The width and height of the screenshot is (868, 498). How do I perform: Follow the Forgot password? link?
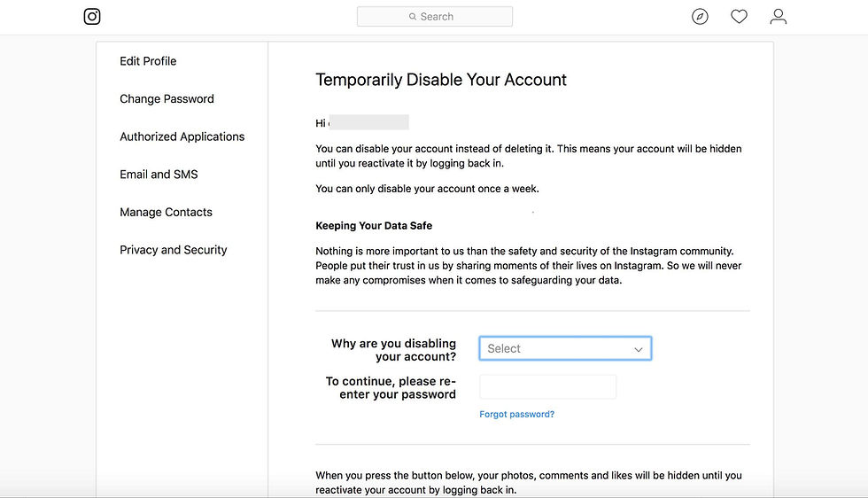516,415
